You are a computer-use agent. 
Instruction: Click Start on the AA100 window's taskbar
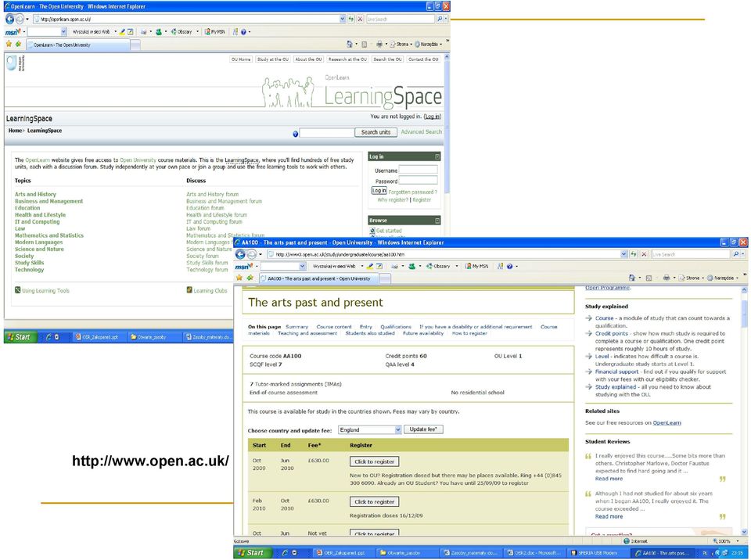tap(251, 553)
